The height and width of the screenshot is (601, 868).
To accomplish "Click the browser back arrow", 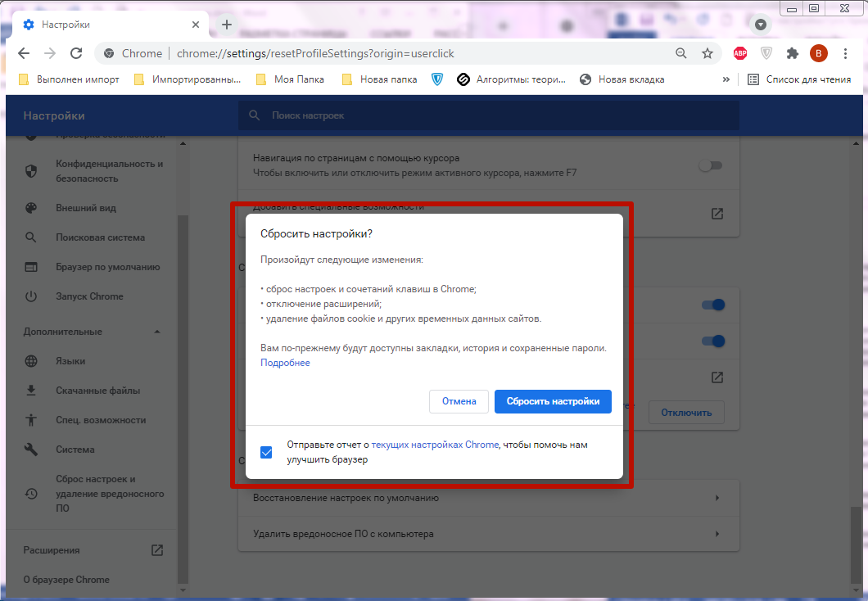I will click(x=24, y=53).
